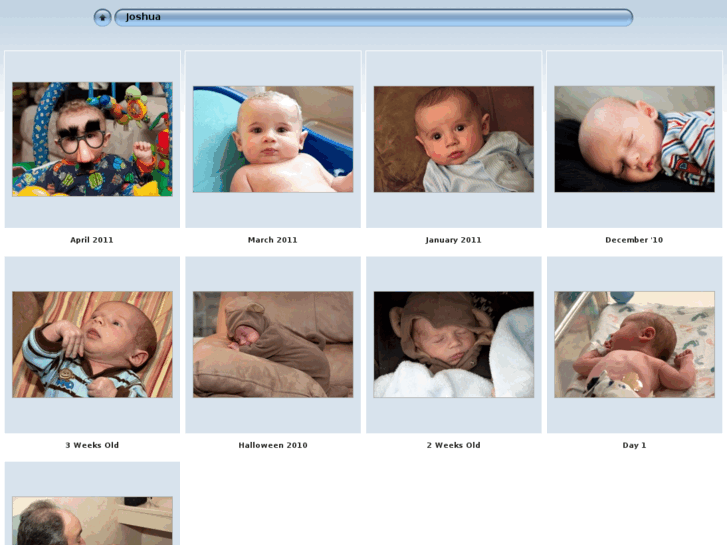Screen dimensions: 727x545
Task: Open the baby with funny glasses thumbnail
Action: coord(92,139)
